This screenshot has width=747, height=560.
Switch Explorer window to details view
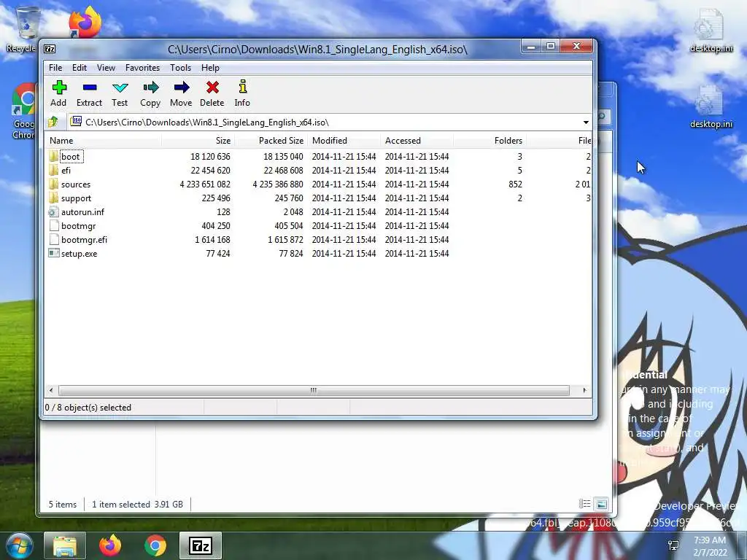pos(584,504)
